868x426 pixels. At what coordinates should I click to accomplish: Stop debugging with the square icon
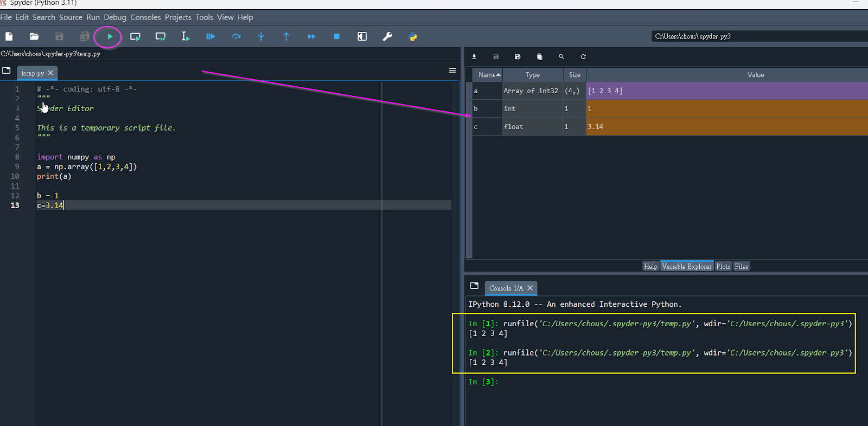[337, 37]
